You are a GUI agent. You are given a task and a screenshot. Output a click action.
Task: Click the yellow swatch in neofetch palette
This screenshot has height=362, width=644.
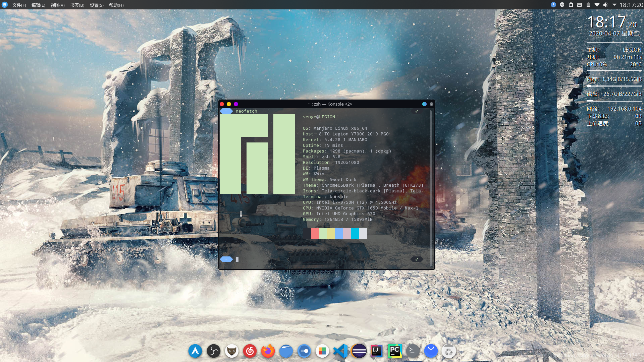click(331, 234)
